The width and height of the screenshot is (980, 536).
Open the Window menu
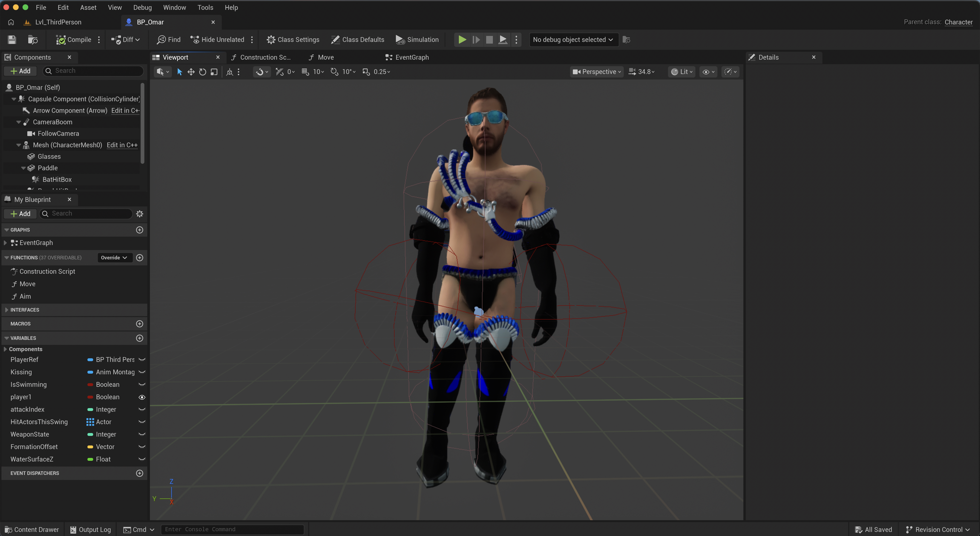[174, 7]
